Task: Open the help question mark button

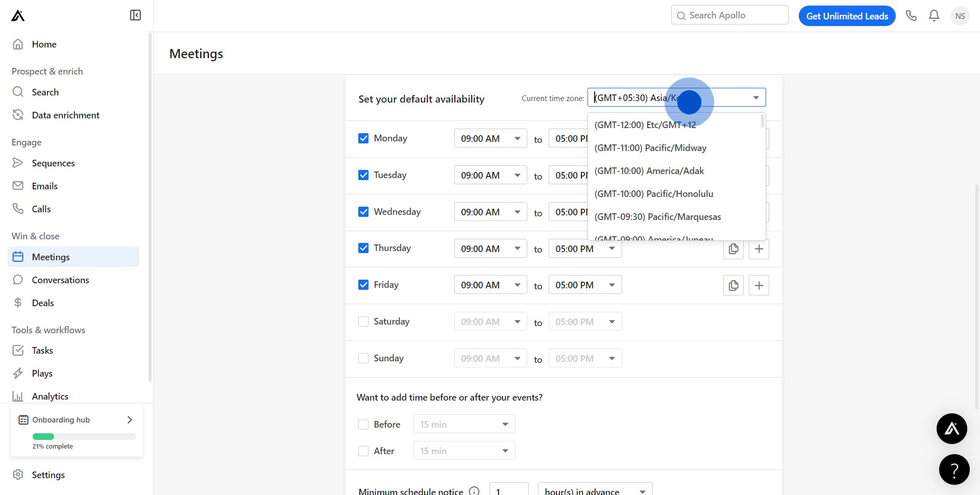Action: click(954, 469)
